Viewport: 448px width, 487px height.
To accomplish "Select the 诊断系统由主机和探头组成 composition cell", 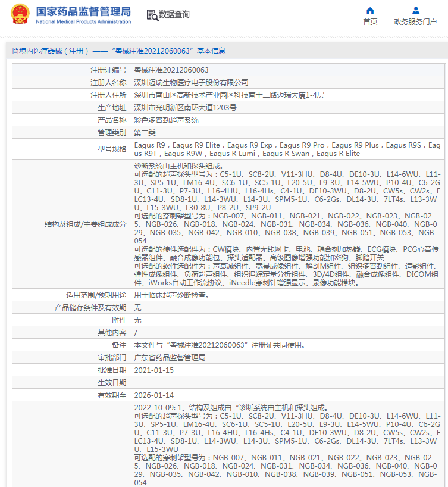I will (287, 224).
